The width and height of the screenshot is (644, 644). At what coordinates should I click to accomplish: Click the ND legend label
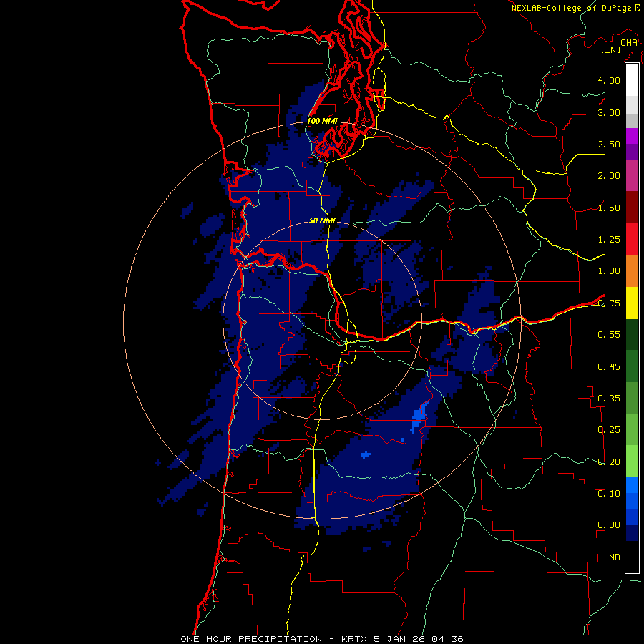coord(615,557)
